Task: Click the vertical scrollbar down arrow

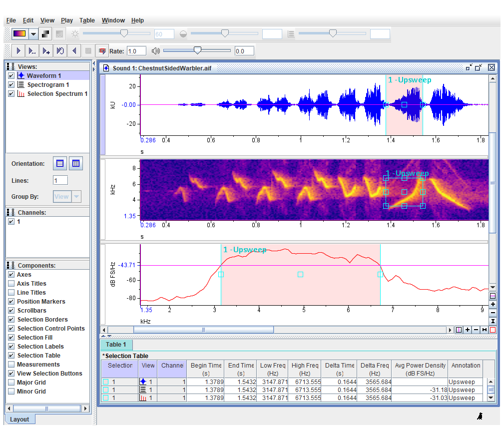Action: (x=493, y=287)
